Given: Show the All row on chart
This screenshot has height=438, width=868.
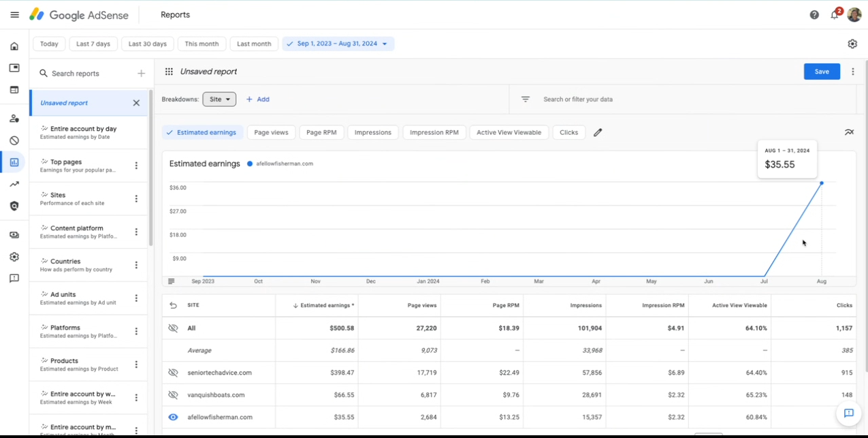Looking at the screenshot, I should click(x=173, y=328).
